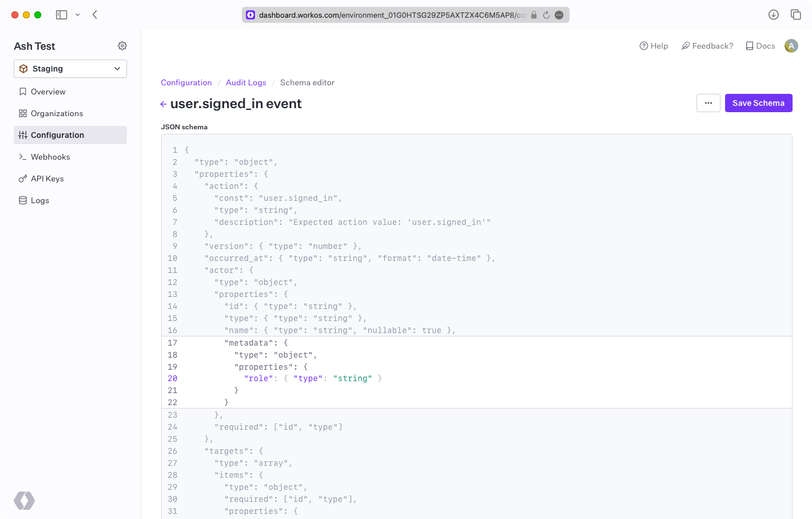
Task: Click the Feedback pencil icon
Action: (x=685, y=46)
